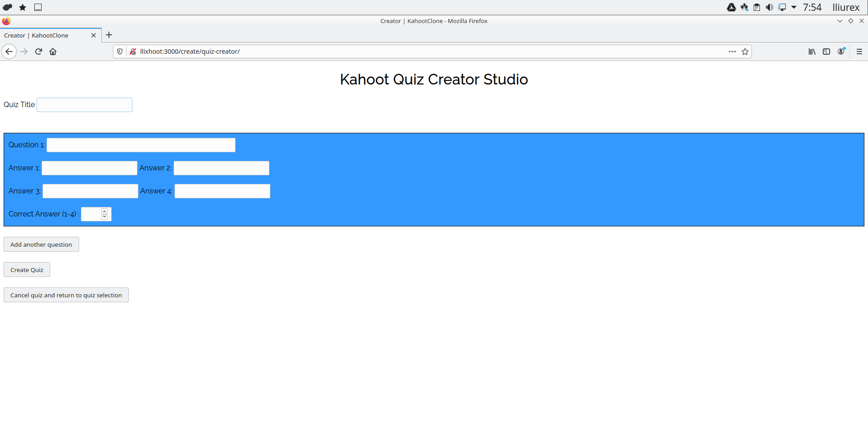
Task: Click the insecure connection padlock icon
Action: coord(133,52)
